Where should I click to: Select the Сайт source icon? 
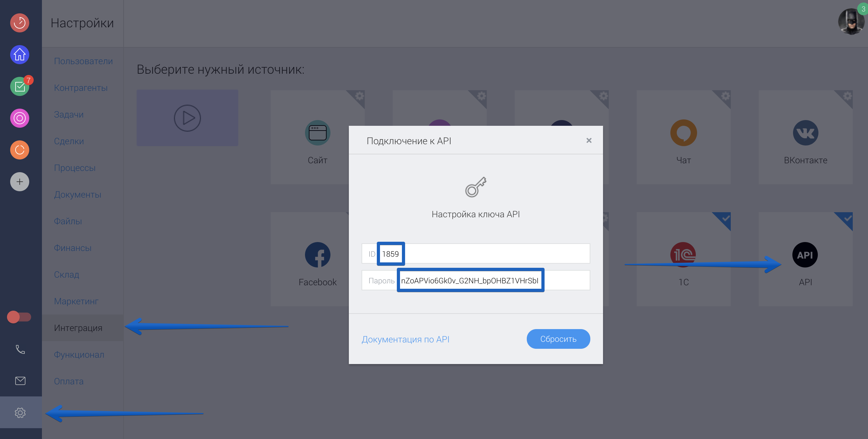point(317,133)
